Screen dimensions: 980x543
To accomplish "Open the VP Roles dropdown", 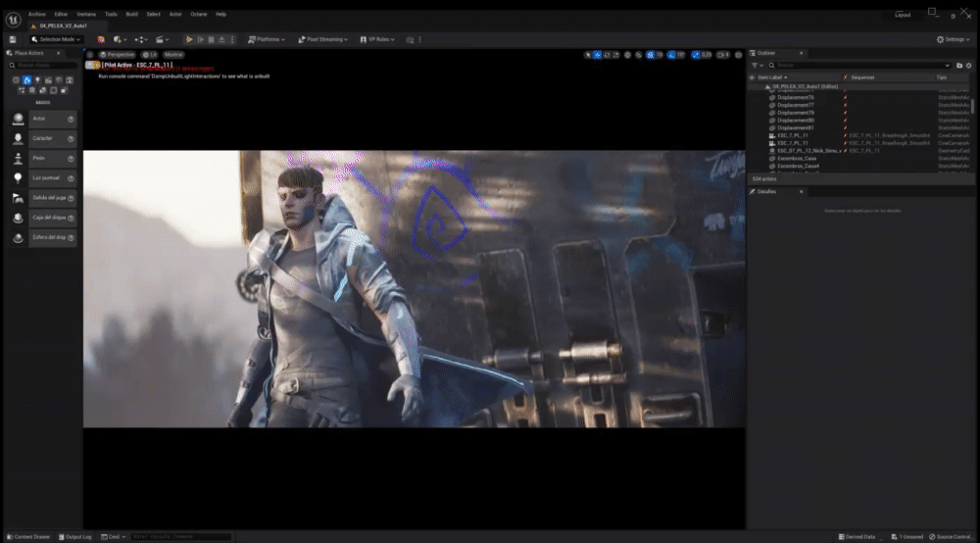I will (x=377, y=39).
